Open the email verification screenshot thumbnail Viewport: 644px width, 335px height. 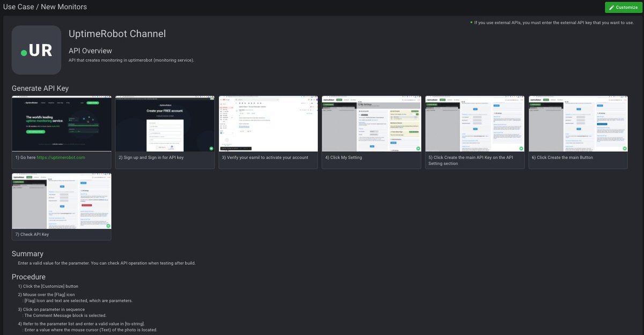(x=268, y=124)
